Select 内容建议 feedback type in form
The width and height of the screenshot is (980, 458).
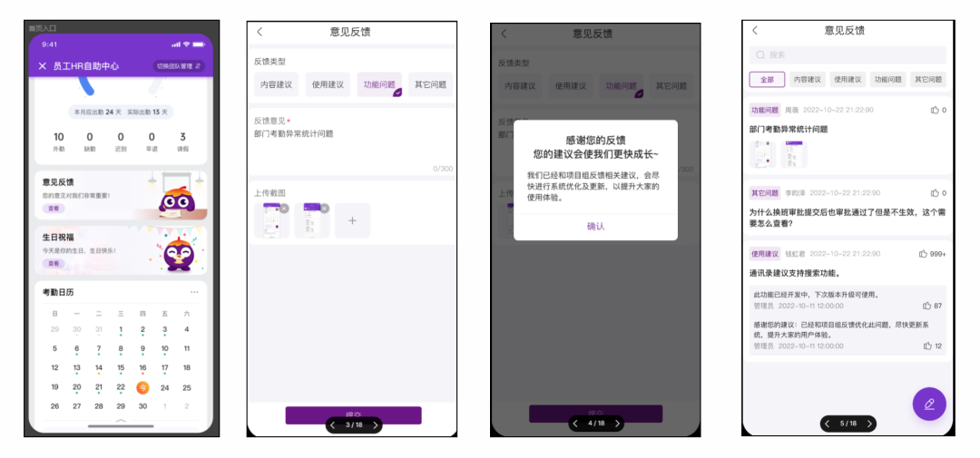[x=276, y=85]
